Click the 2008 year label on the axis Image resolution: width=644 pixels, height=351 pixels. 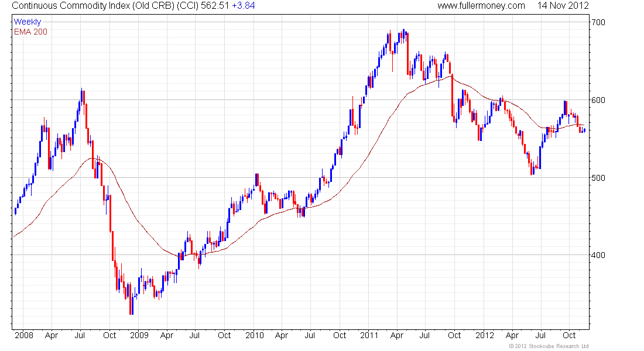(x=24, y=335)
